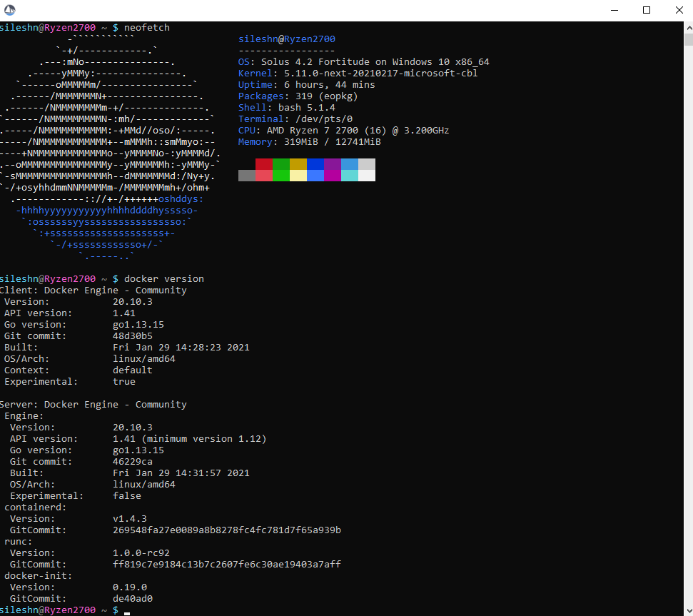Screen dimensions: 693x616
Task: Click the Uptime '6 hours, 44 mins' value
Action: pyautogui.click(x=330, y=85)
